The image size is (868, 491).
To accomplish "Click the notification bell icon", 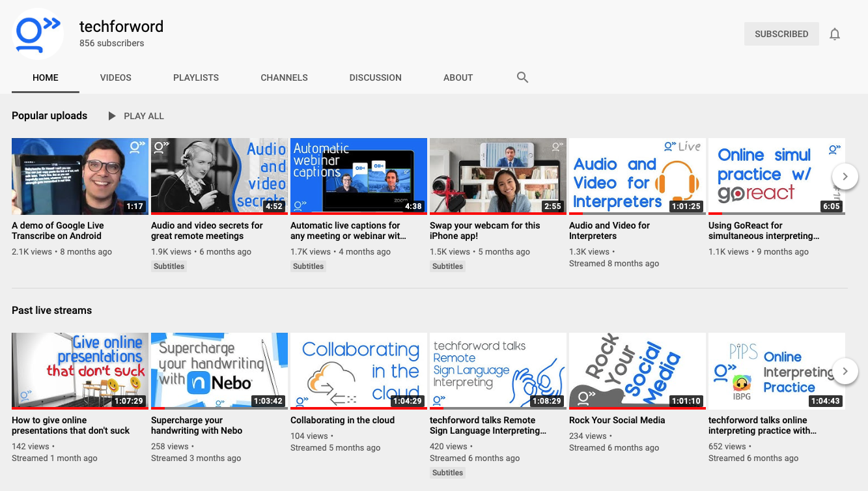I will pos(835,35).
